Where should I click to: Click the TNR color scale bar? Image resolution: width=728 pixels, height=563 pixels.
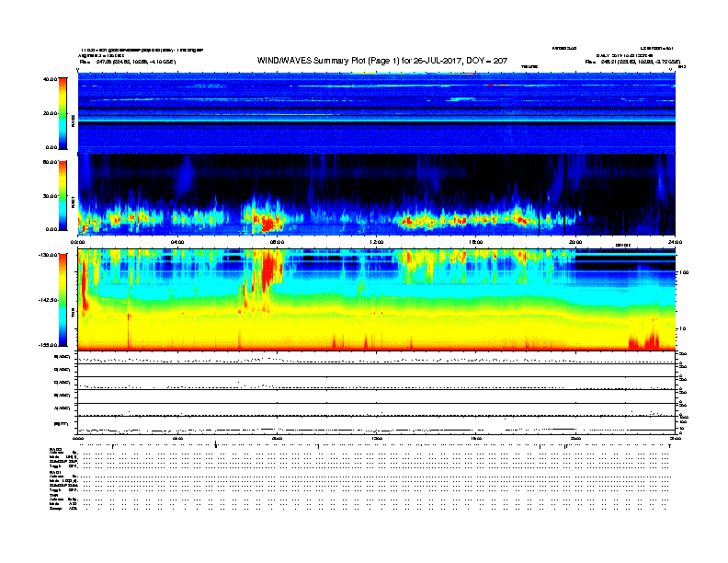pos(63,300)
